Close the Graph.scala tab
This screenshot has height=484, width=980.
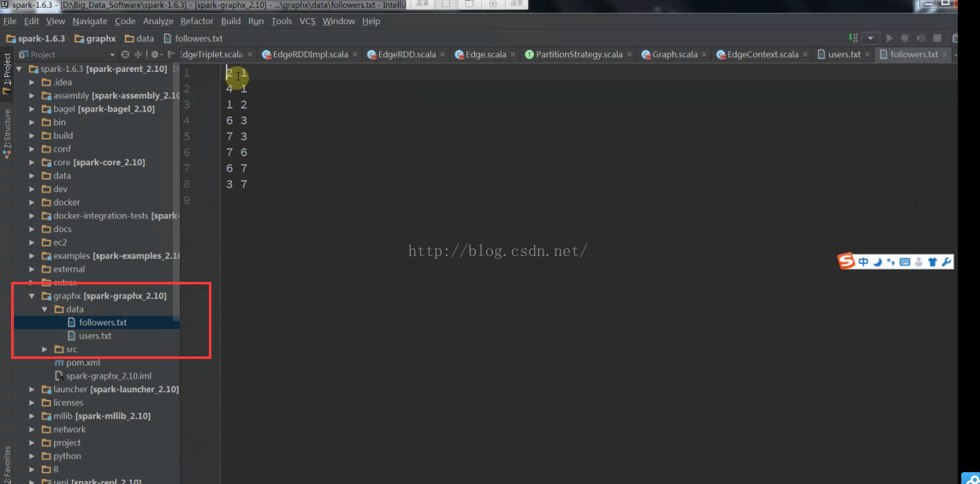point(704,55)
